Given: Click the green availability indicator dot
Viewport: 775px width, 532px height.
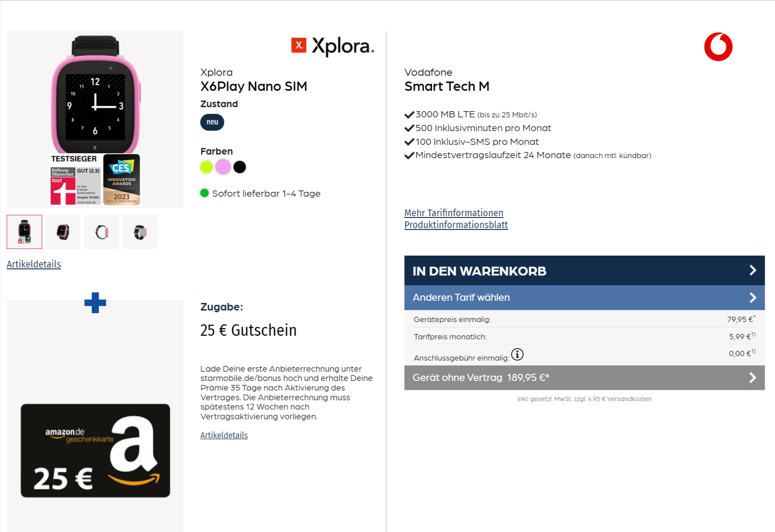Looking at the screenshot, I should click(x=205, y=193).
